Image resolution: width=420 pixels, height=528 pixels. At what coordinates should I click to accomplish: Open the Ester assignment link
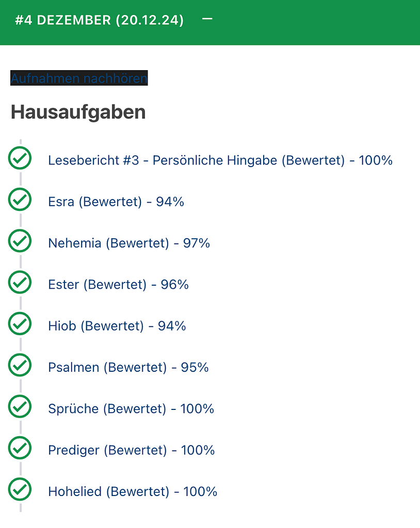pos(118,285)
